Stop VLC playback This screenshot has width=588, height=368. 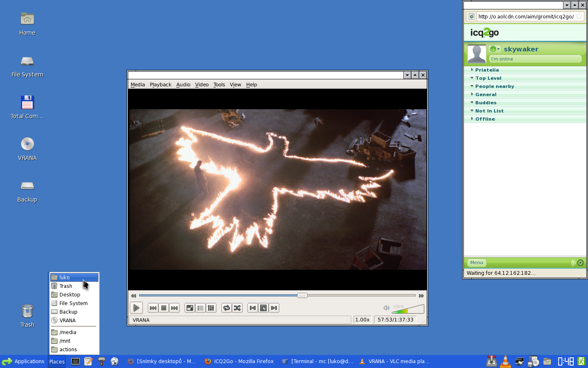[x=164, y=308]
